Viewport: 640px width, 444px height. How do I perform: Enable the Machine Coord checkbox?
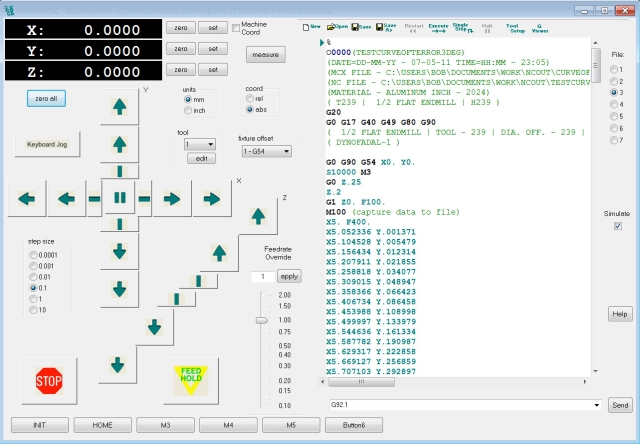237,26
